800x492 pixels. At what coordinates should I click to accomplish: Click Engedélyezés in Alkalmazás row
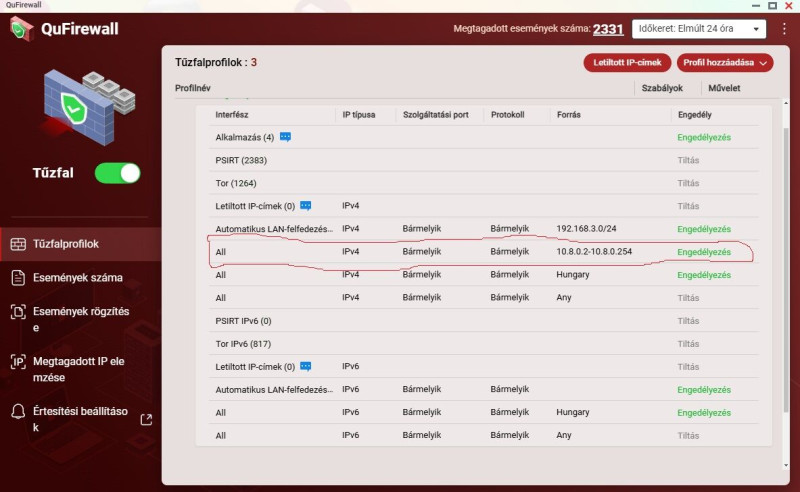pos(704,137)
